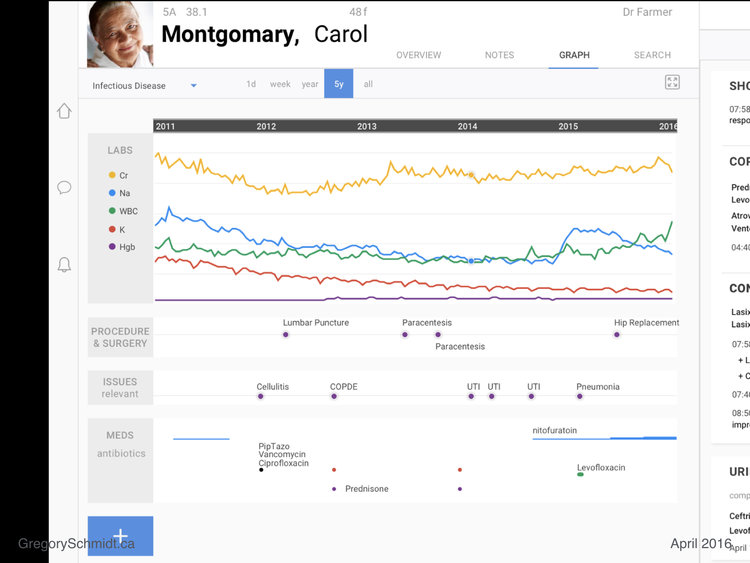Select the all time range
This screenshot has height=563, width=750.
(x=368, y=84)
